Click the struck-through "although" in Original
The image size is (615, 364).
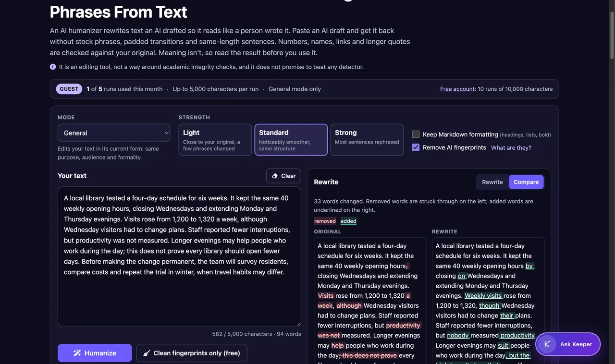tap(349, 305)
